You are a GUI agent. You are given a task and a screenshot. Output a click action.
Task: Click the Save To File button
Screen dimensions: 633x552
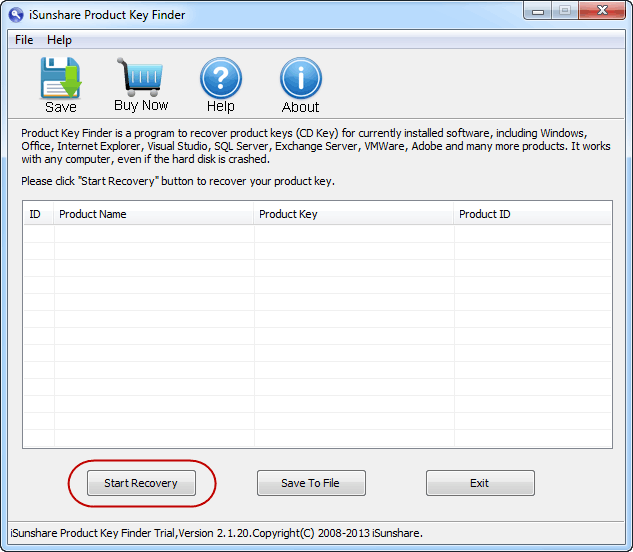click(310, 483)
